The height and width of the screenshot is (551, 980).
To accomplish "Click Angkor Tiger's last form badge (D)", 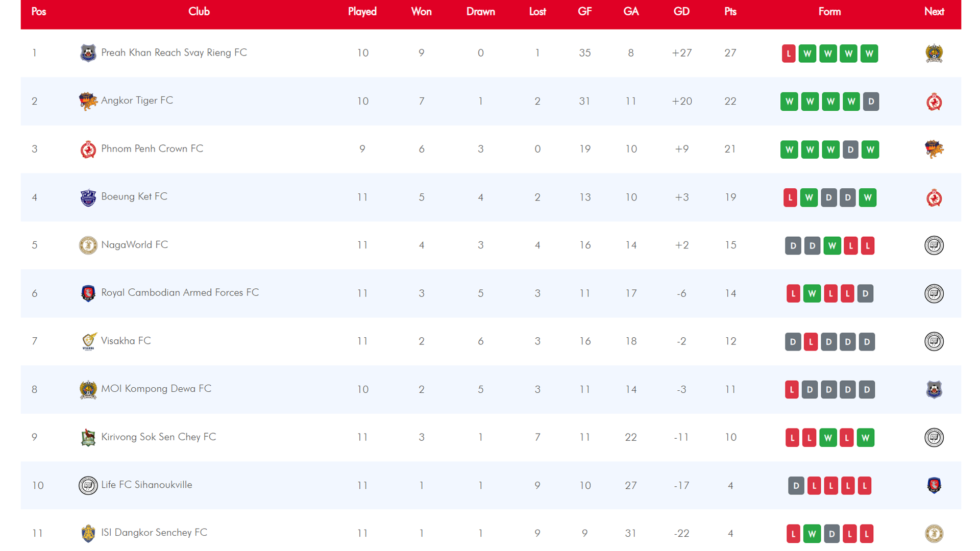I will 871,102.
